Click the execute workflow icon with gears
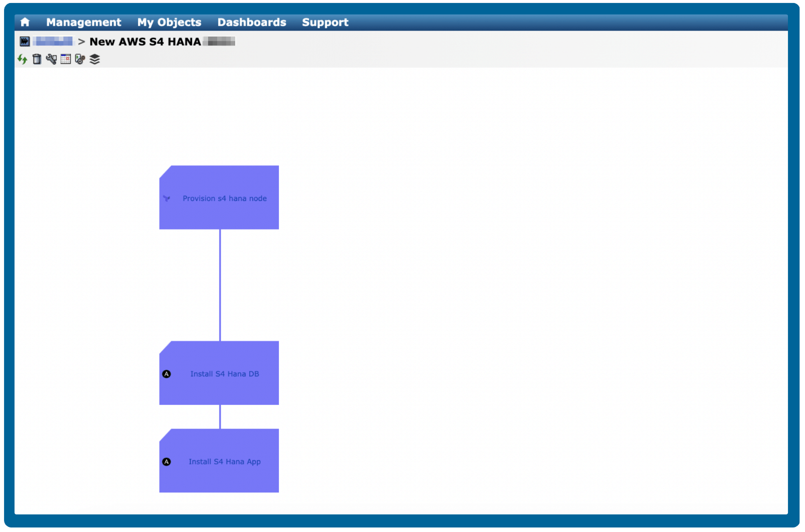Image resolution: width=805 pixels, height=532 pixels. tap(79, 59)
